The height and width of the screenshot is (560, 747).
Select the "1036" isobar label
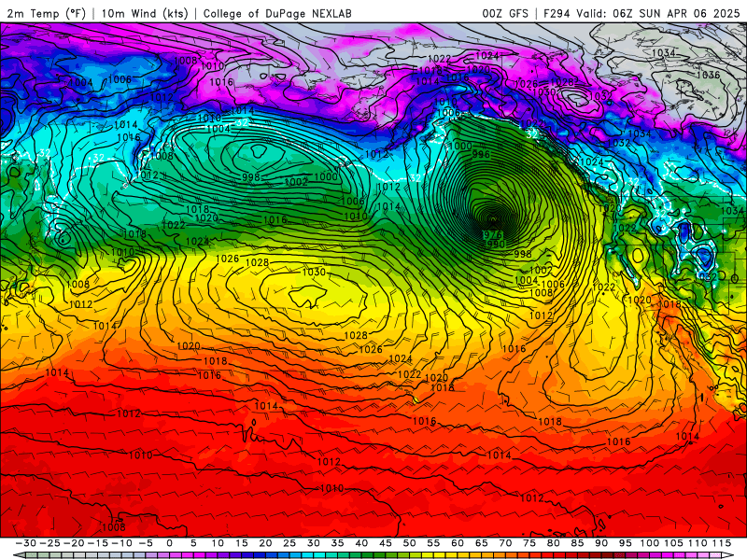(708, 75)
